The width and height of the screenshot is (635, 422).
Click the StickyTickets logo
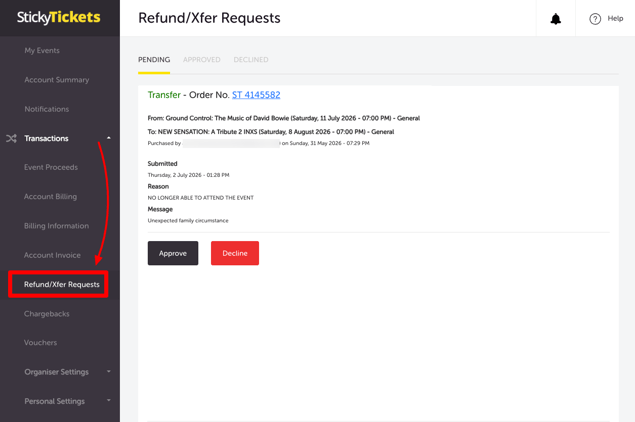point(59,17)
